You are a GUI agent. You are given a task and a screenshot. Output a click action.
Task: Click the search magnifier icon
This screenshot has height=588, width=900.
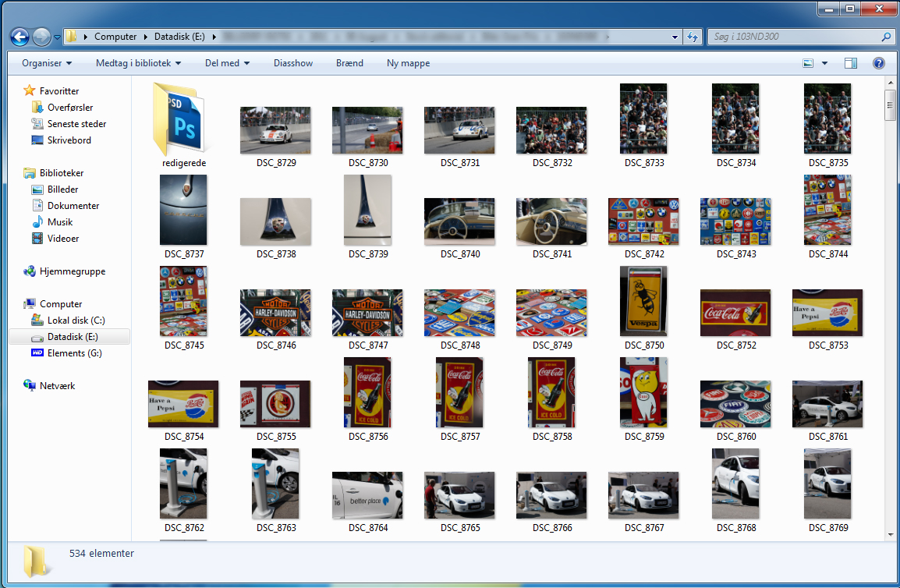coord(886,37)
